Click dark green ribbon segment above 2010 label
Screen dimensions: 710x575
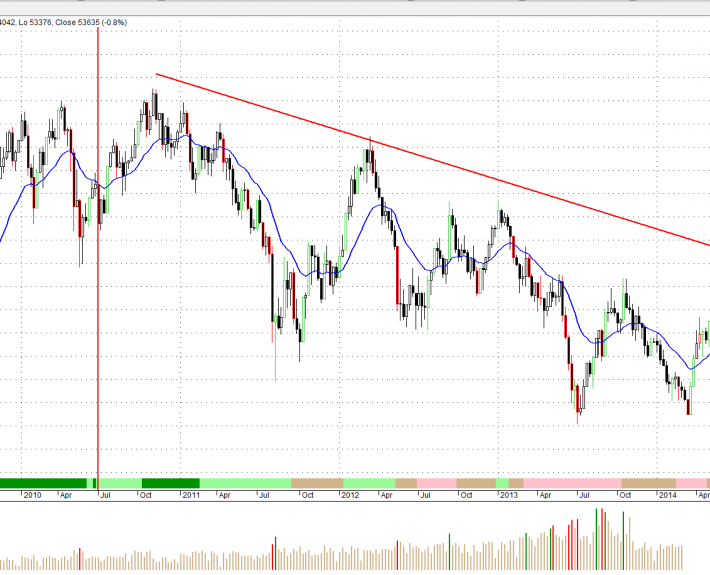[x=40, y=483]
